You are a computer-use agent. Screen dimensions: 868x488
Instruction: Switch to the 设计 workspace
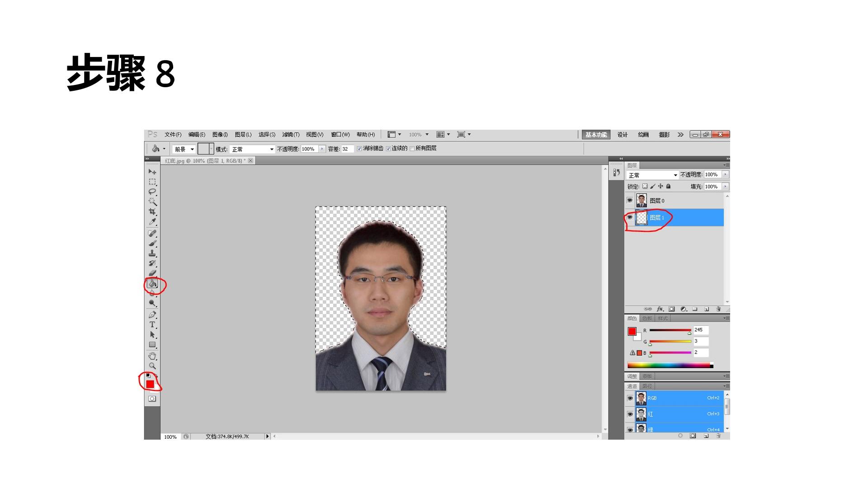pyautogui.click(x=623, y=135)
